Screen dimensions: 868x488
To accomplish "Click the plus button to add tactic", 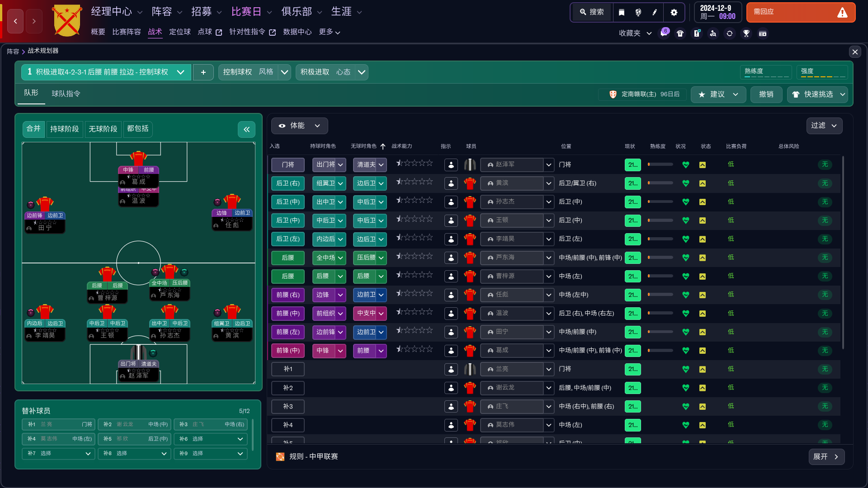I will click(x=203, y=72).
